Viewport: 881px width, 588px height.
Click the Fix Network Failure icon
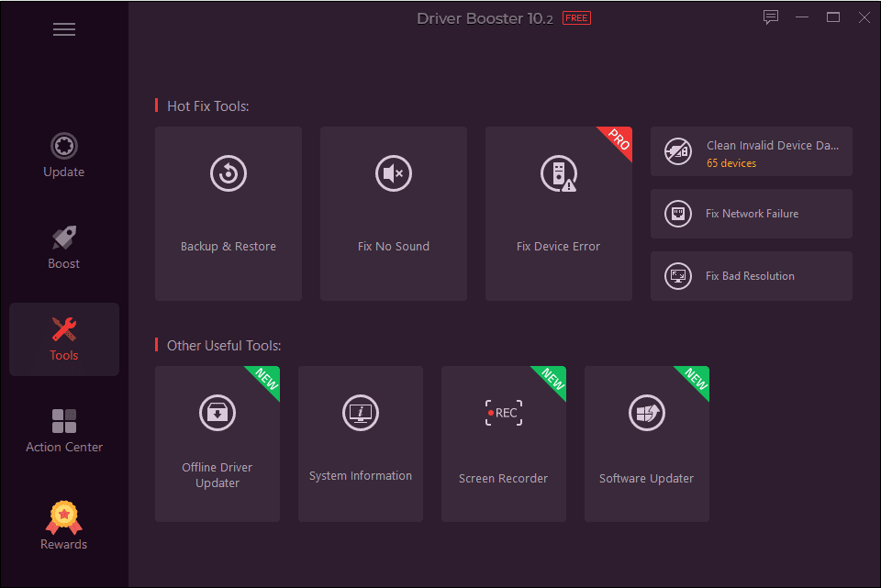tap(678, 214)
